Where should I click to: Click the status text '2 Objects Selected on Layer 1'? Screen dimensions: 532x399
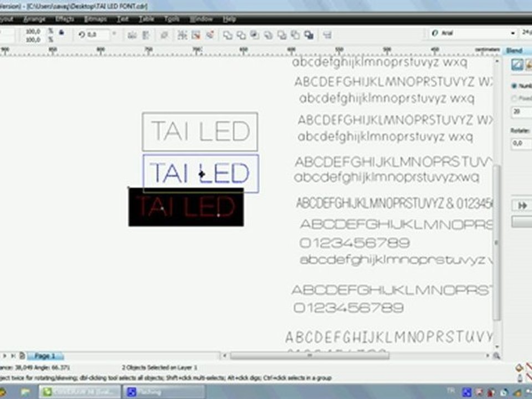(160, 367)
